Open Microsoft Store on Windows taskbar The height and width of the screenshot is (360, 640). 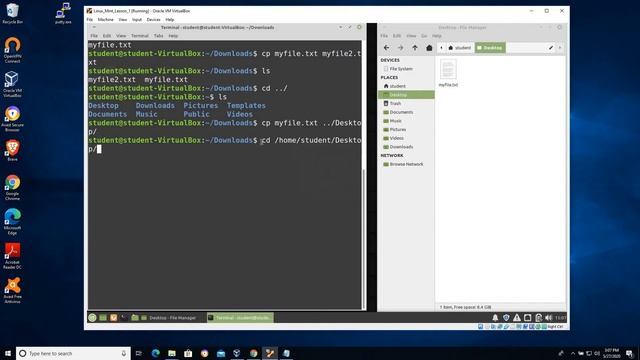(x=188, y=353)
